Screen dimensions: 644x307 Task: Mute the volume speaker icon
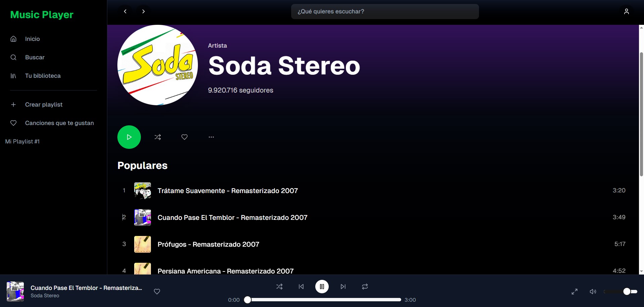[593, 292]
